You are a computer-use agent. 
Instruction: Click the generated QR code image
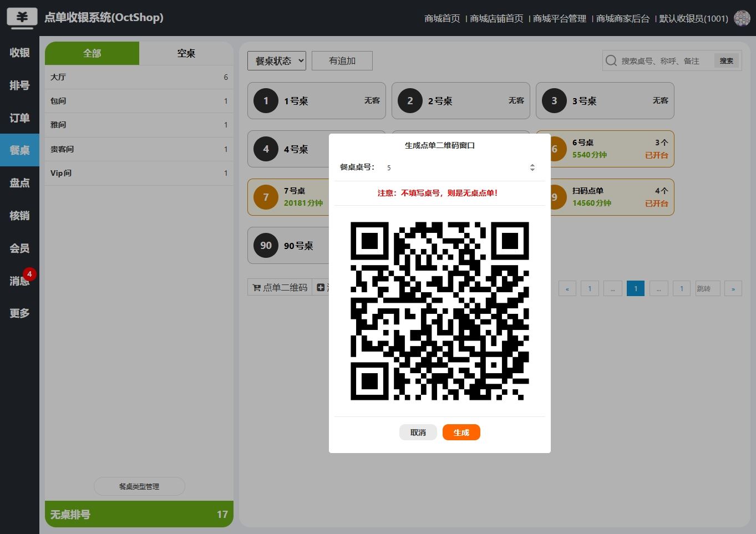coord(440,311)
